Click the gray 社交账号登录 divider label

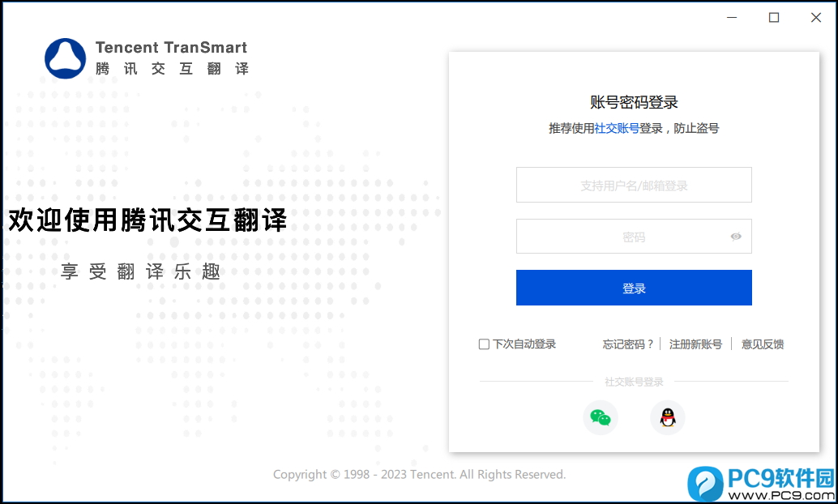(x=634, y=382)
